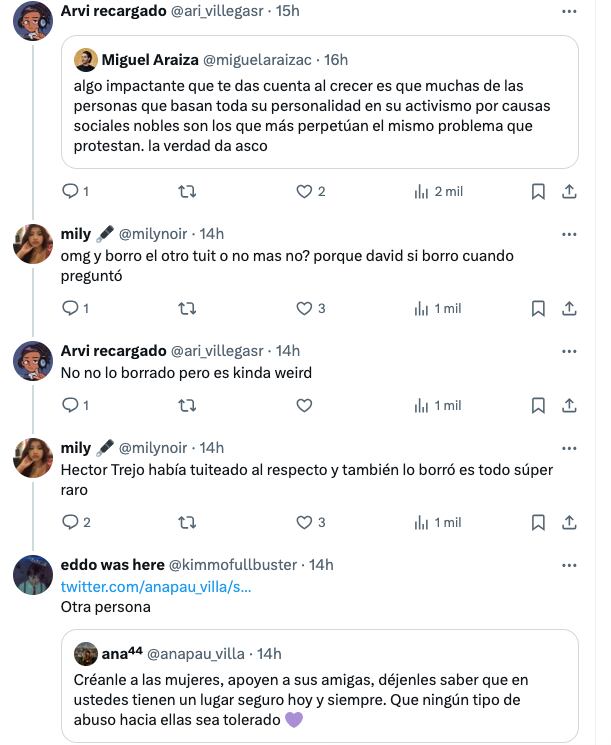Open the twitter.com/anapau_villa link

coord(156,586)
